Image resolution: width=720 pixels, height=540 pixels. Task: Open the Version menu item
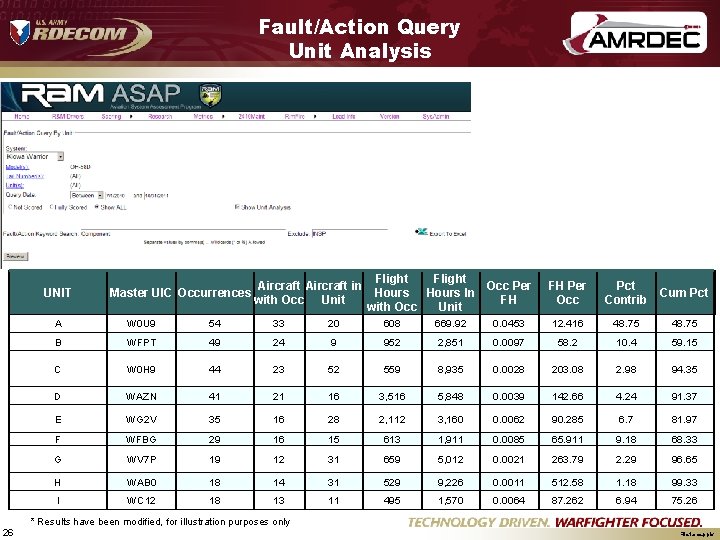pos(389,117)
